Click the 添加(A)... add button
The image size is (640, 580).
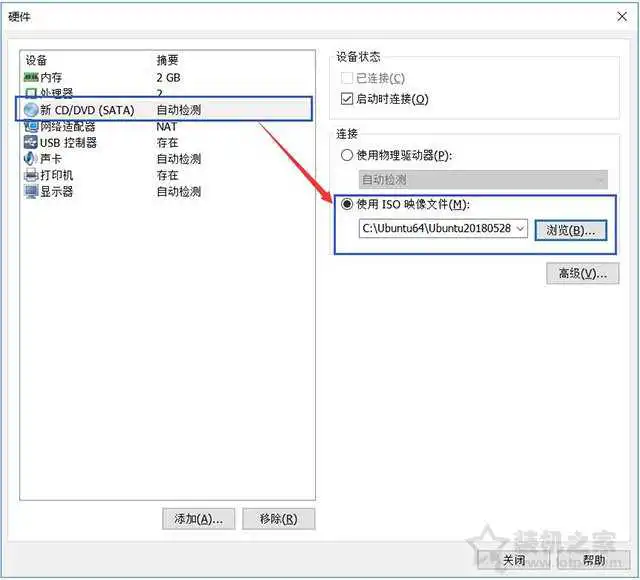(198, 519)
